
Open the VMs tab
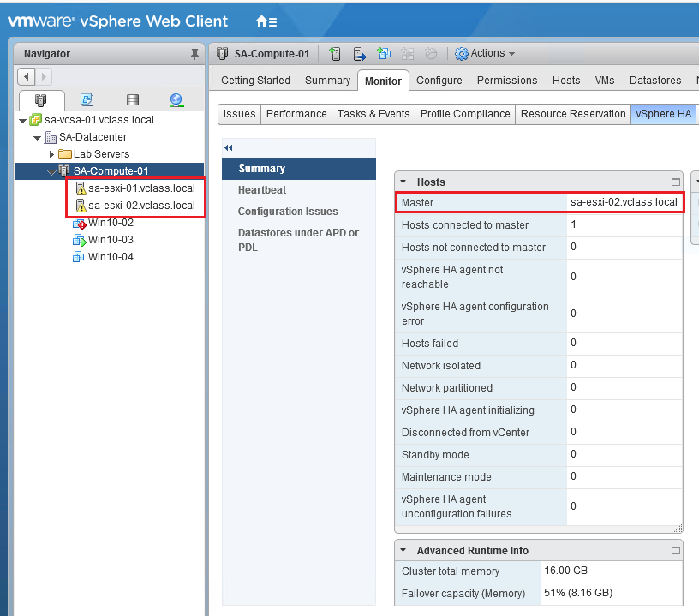point(605,81)
